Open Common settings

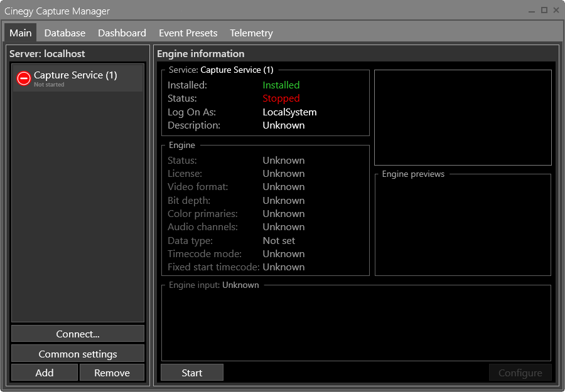[77, 353]
